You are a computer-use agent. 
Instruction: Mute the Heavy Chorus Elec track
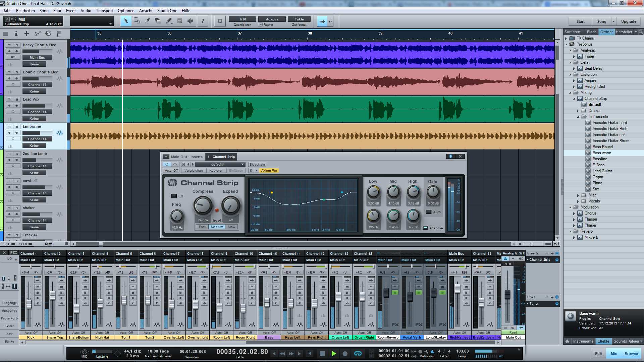(9, 45)
